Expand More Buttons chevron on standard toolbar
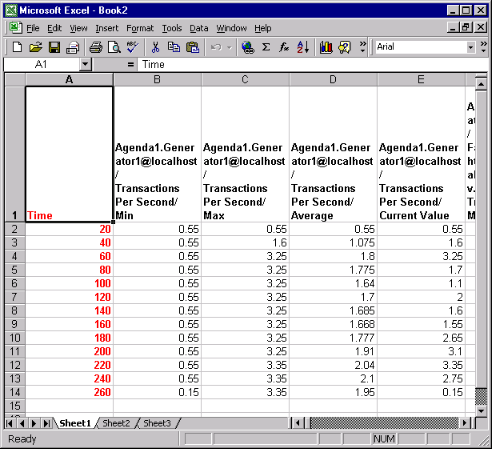The width and height of the screenshot is (492, 449). [363, 47]
